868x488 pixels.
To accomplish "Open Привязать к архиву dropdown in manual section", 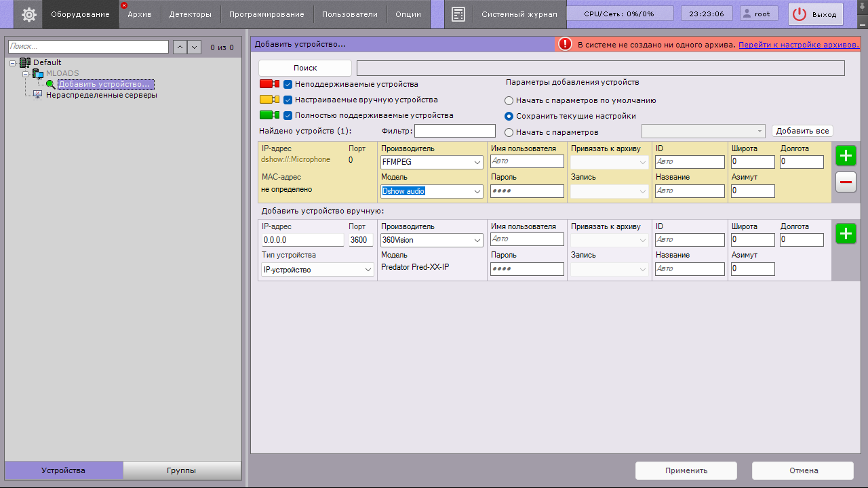I will 610,240.
